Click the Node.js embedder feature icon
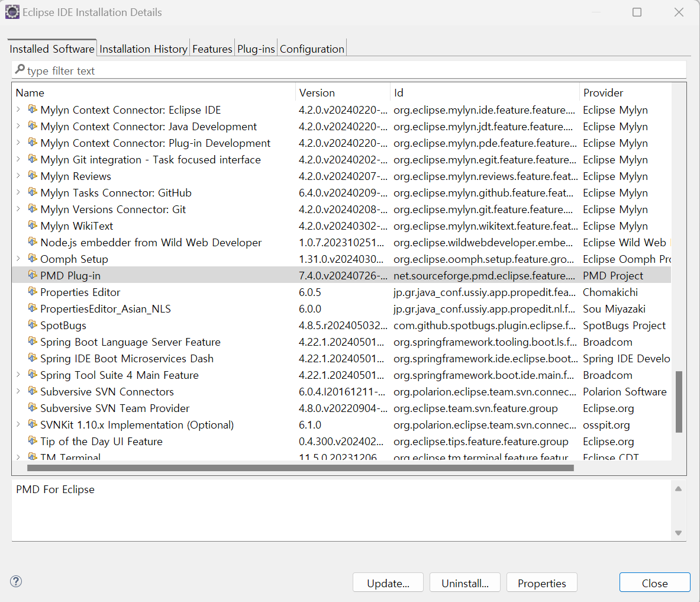The width and height of the screenshot is (700, 602). tap(33, 242)
